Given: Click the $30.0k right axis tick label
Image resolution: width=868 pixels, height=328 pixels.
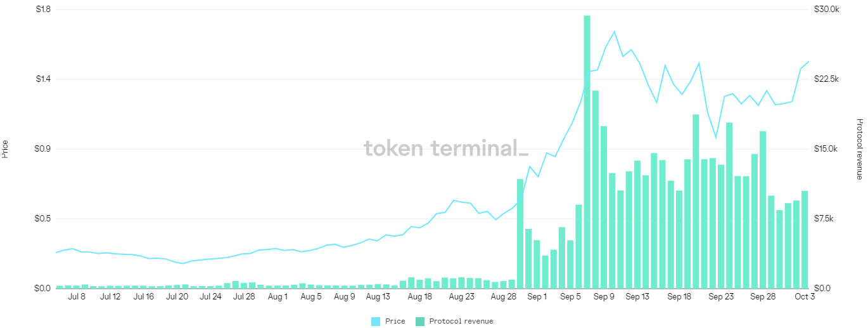Looking at the screenshot, I should (x=826, y=10).
